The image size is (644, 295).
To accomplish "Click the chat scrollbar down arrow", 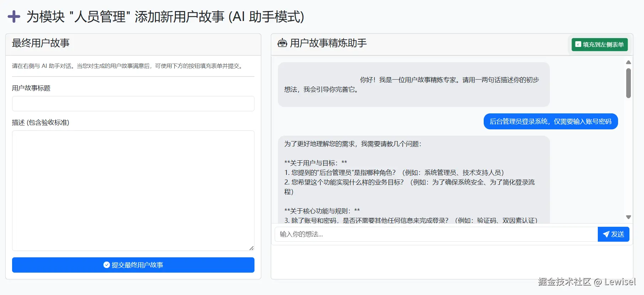I will click(x=628, y=217).
